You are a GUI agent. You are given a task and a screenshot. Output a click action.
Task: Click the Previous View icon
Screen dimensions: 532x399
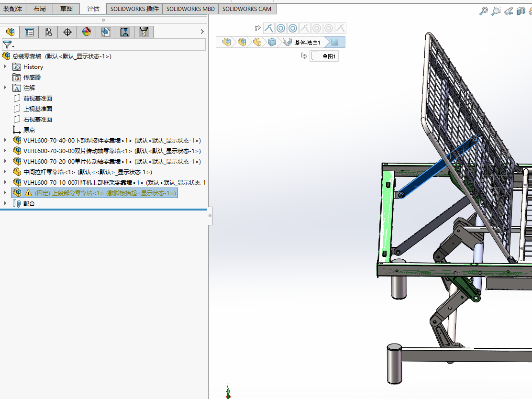508,11
